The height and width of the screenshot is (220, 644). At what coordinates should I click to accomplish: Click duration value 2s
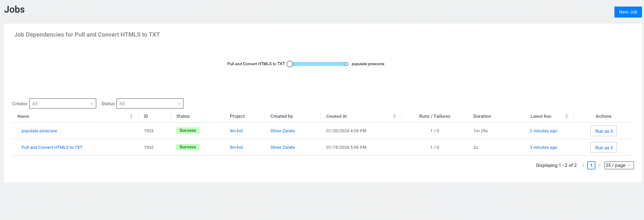click(x=475, y=147)
